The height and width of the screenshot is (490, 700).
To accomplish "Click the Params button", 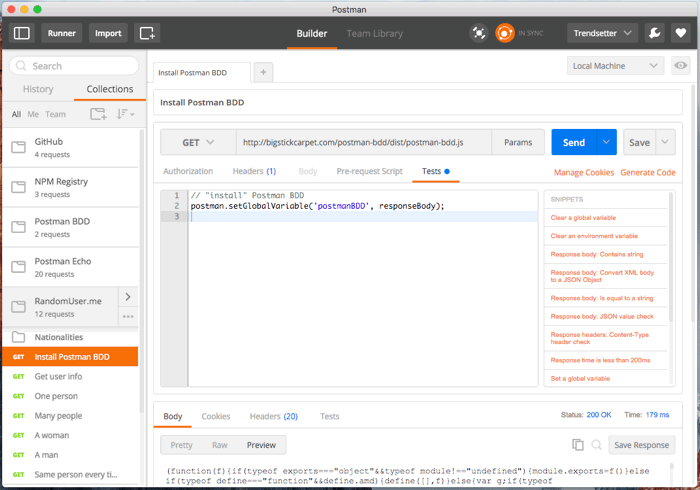I will point(518,142).
